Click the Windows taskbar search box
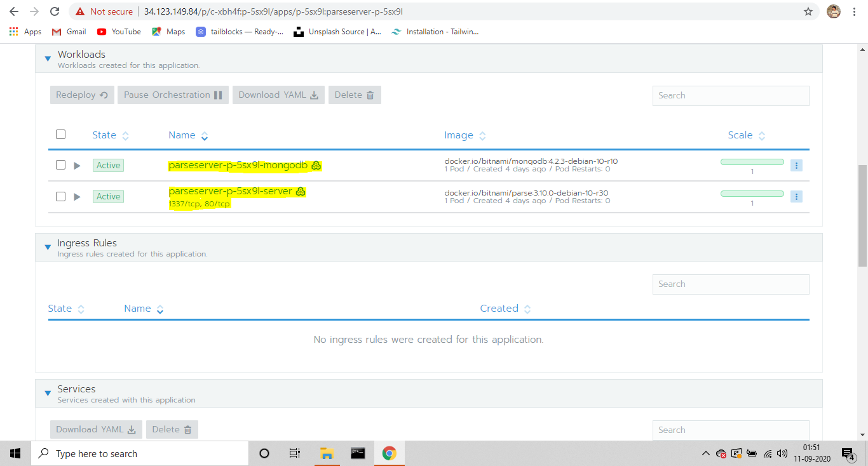Image resolution: width=868 pixels, height=466 pixels. coord(140,453)
